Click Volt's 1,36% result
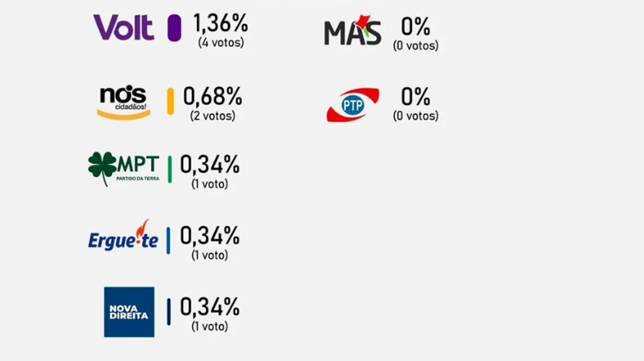The image size is (644, 361). (220, 24)
